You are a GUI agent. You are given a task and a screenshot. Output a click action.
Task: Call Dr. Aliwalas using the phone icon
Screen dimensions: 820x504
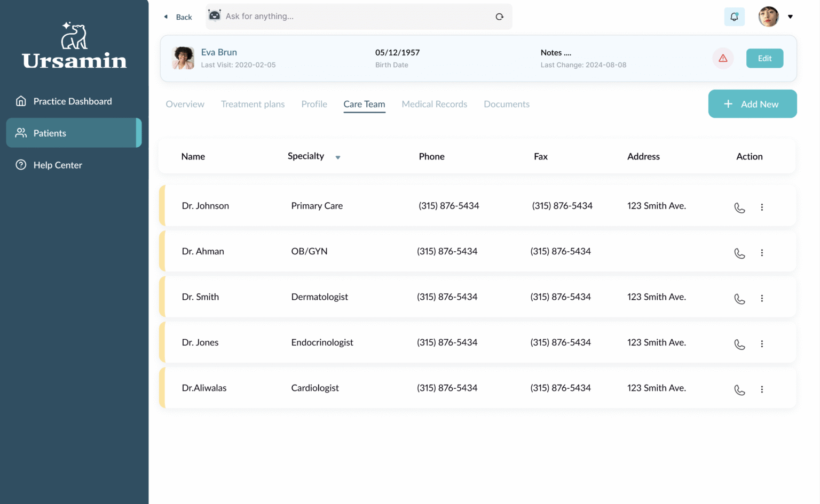739,390
